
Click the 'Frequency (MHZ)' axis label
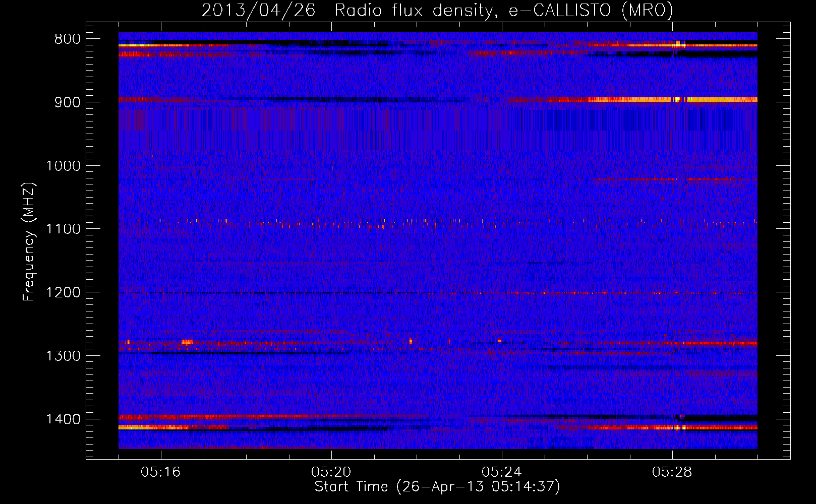click(29, 242)
